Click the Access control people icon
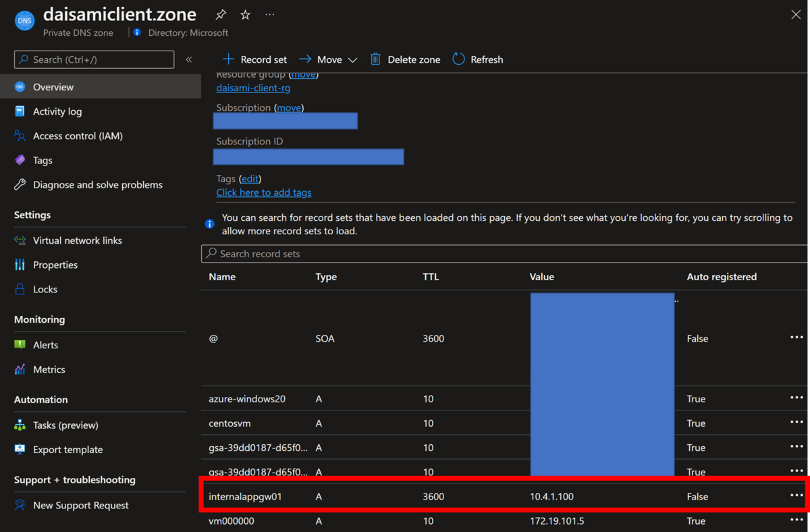 20,136
